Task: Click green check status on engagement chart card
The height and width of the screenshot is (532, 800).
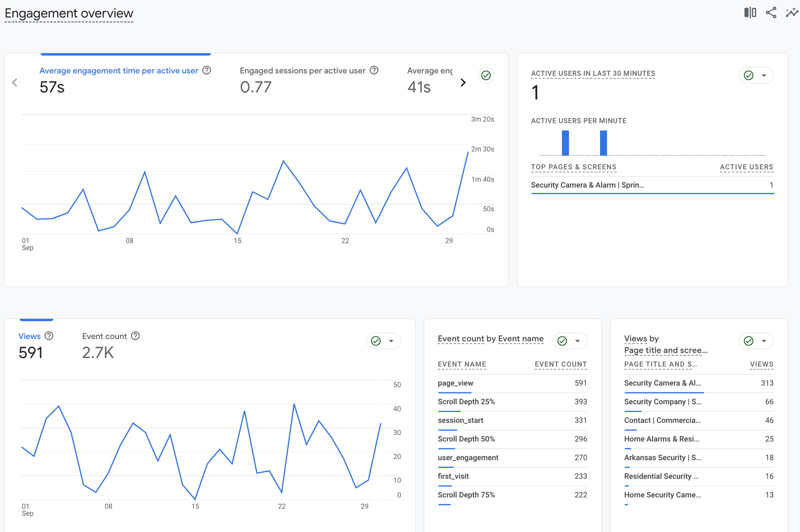Action: tap(486, 75)
